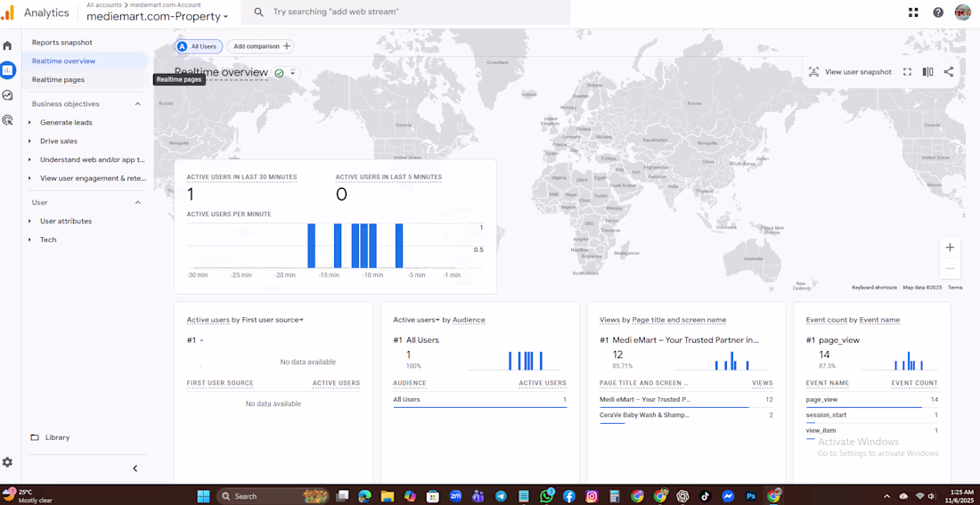Image resolution: width=980 pixels, height=505 pixels.
Task: Open the compare view icon
Action: click(927, 72)
